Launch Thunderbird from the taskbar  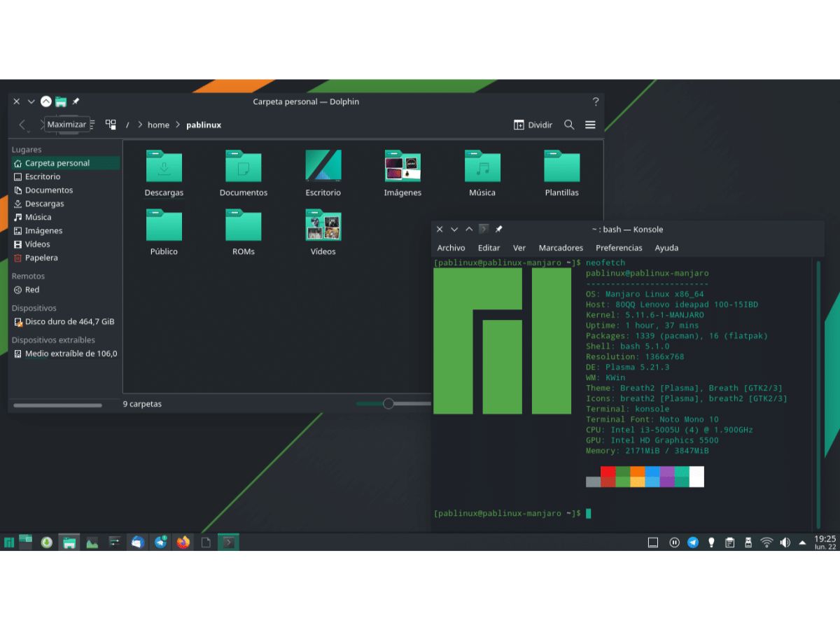pos(137,542)
